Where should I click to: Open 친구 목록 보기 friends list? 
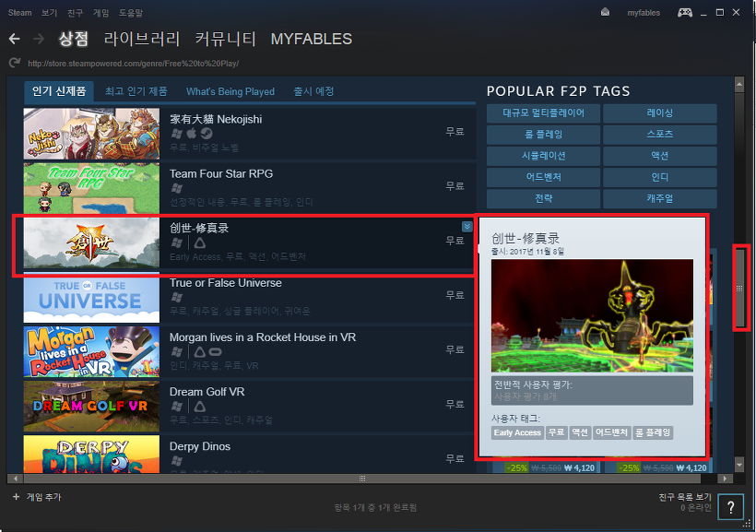[x=685, y=497]
